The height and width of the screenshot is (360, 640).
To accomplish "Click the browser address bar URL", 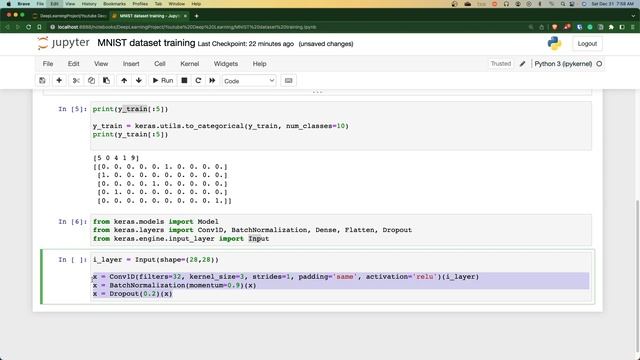I will pyautogui.click(x=187, y=27).
